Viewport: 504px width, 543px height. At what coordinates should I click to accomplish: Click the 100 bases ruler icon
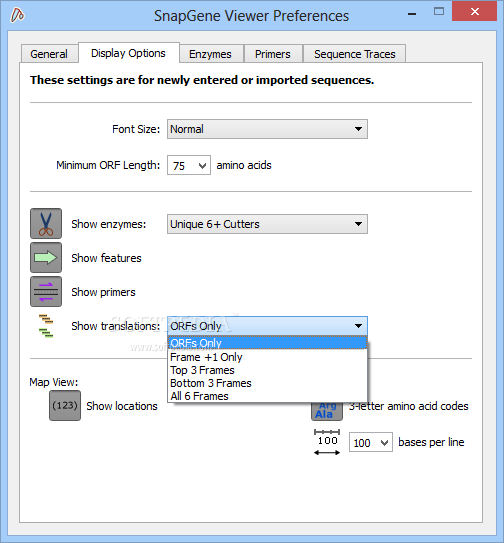[x=327, y=442]
